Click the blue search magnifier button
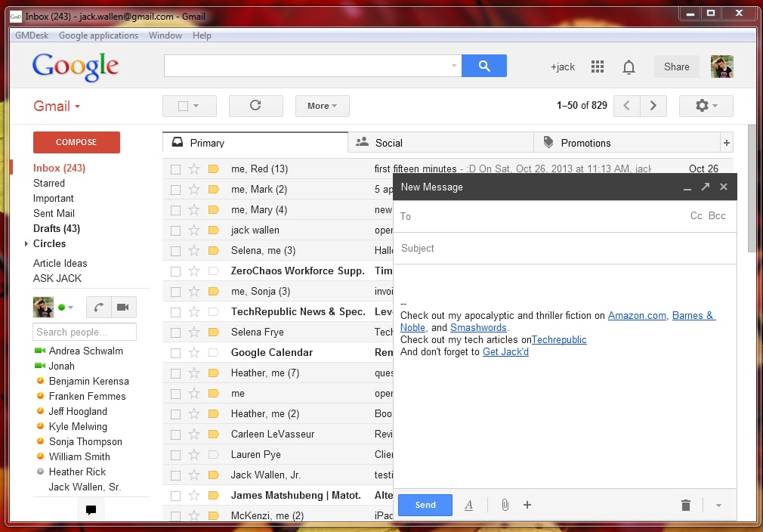 tap(483, 66)
